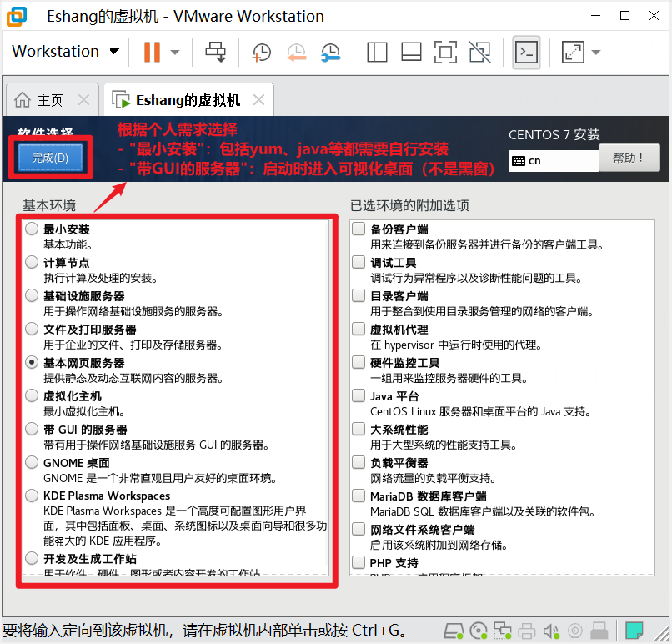Click the 帮助! help button
Image resolution: width=672 pixels, height=644 pixels.
(x=629, y=158)
